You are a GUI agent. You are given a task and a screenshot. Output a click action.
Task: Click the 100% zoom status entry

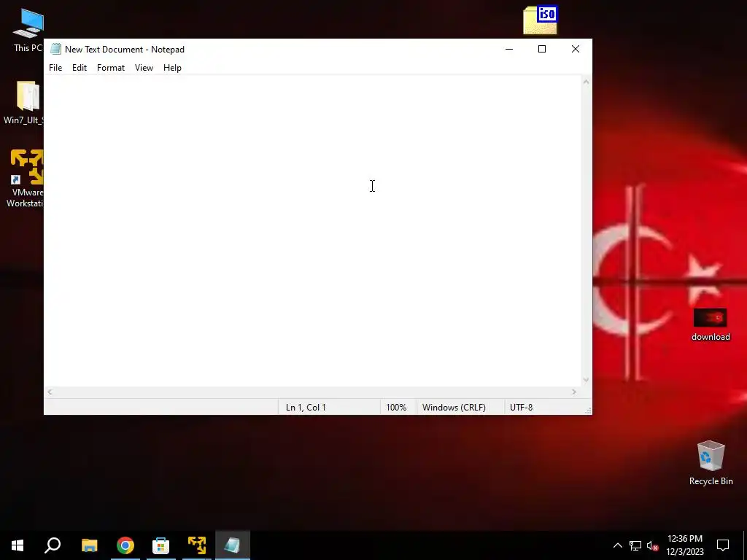click(396, 407)
